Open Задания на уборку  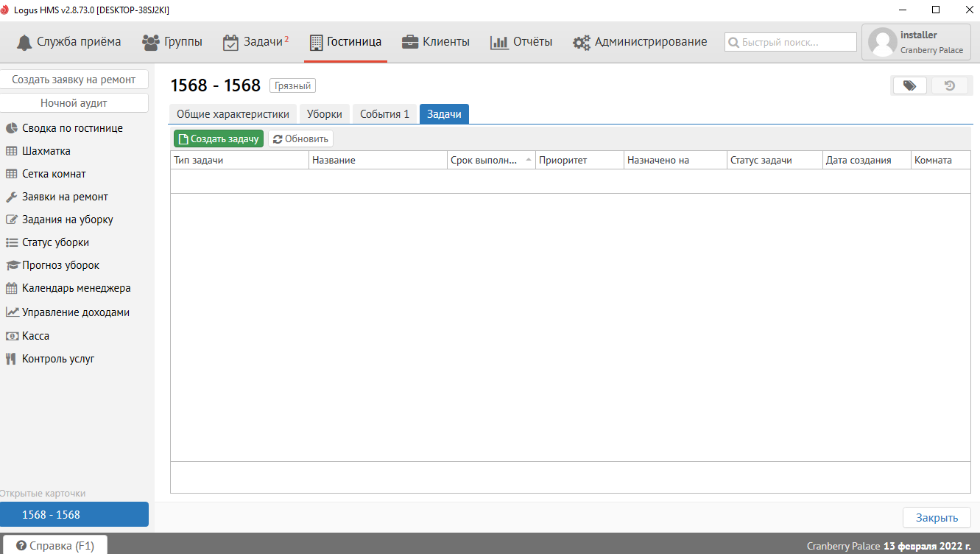68,220
